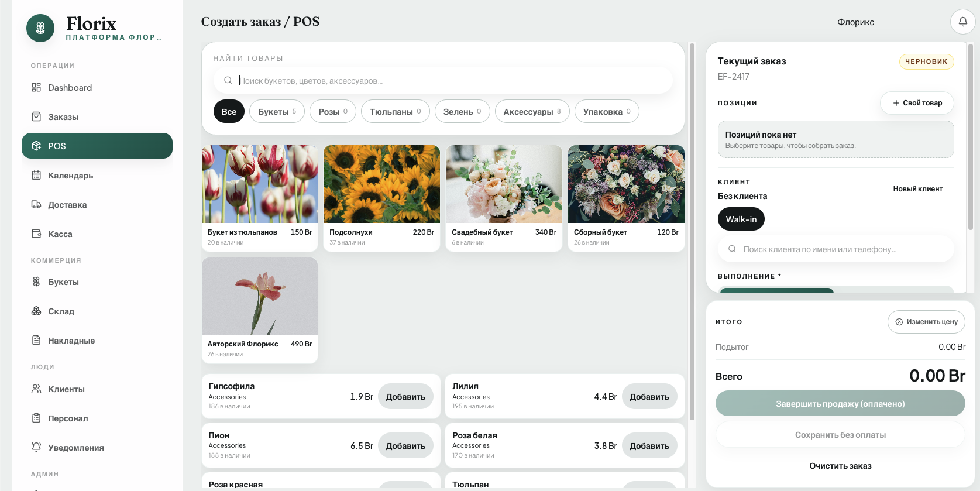Click Сохранить без оплаты button

[840, 434]
